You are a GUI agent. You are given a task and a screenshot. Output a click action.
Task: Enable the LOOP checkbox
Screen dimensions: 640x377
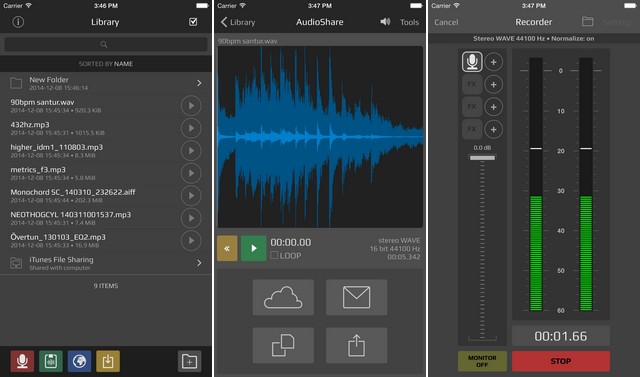coord(274,255)
